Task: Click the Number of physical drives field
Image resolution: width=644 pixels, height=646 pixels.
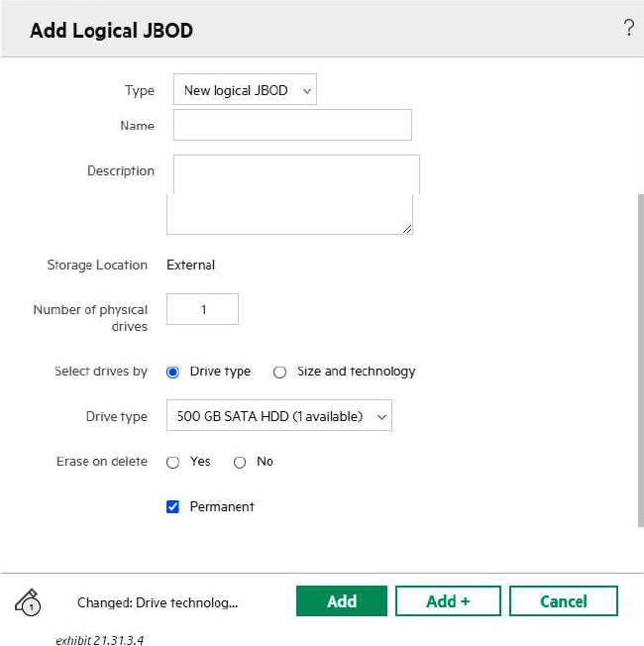Action: pos(202,309)
